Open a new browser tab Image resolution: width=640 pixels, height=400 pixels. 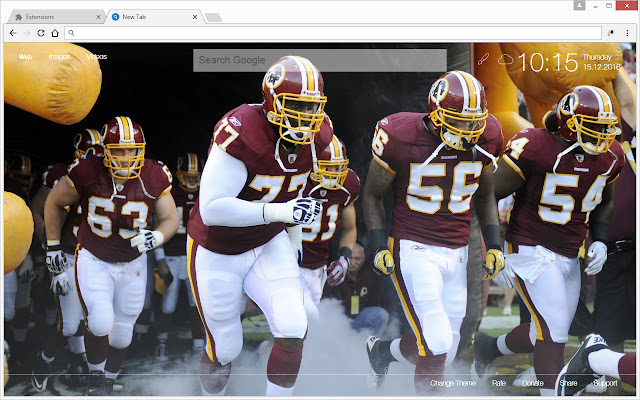pos(213,17)
